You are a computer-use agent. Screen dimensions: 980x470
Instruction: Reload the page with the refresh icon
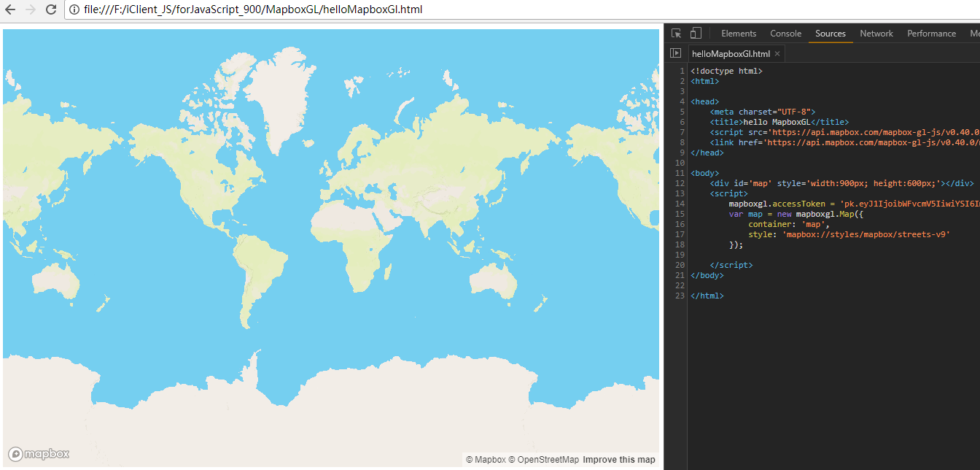click(51, 9)
